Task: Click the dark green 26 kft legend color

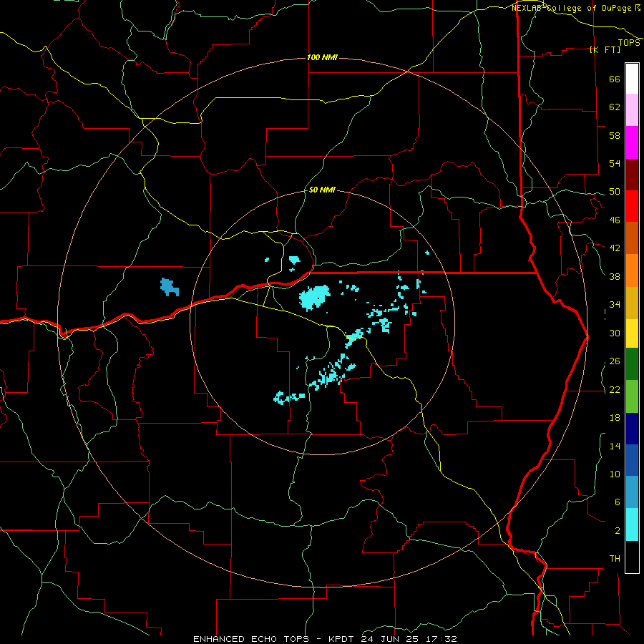Action: pos(632,364)
